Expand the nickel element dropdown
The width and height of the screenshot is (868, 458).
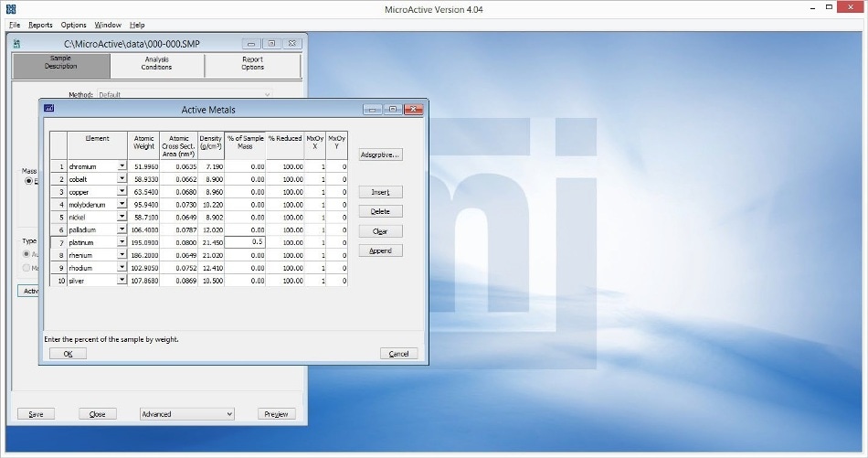click(122, 217)
